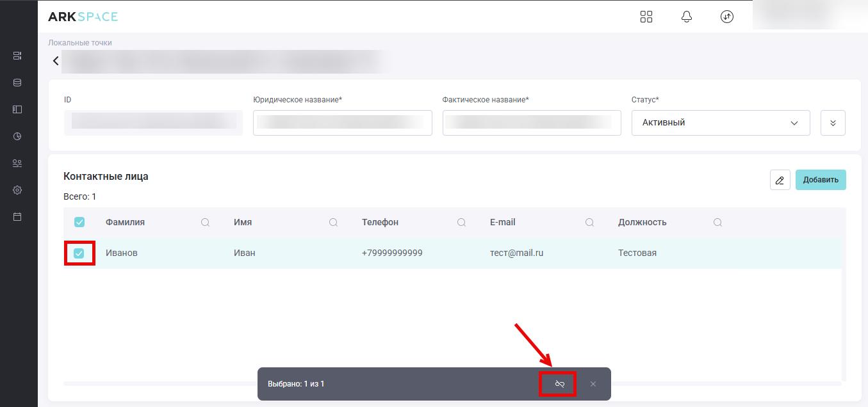Viewport: 868px width, 407px height.
Task: Search by the Фамилия column
Action: point(205,222)
